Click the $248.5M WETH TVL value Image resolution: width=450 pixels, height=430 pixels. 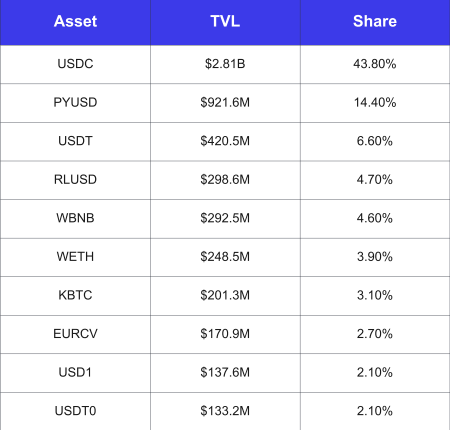coord(225,257)
